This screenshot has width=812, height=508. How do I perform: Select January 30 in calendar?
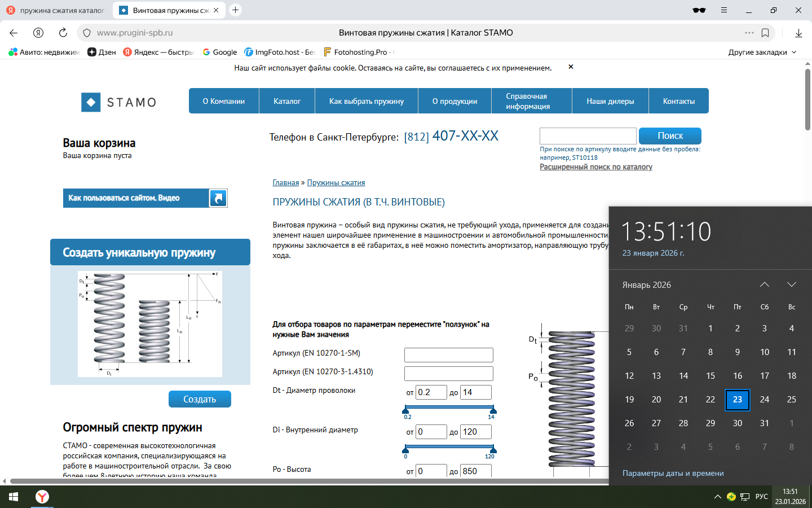pyautogui.click(x=738, y=423)
